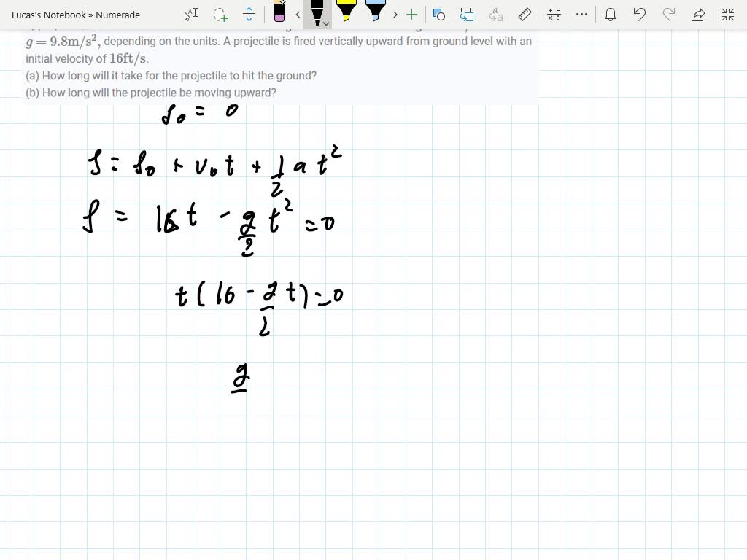Select the eraser tool
This screenshot has width=747, height=560.
[x=279, y=15]
